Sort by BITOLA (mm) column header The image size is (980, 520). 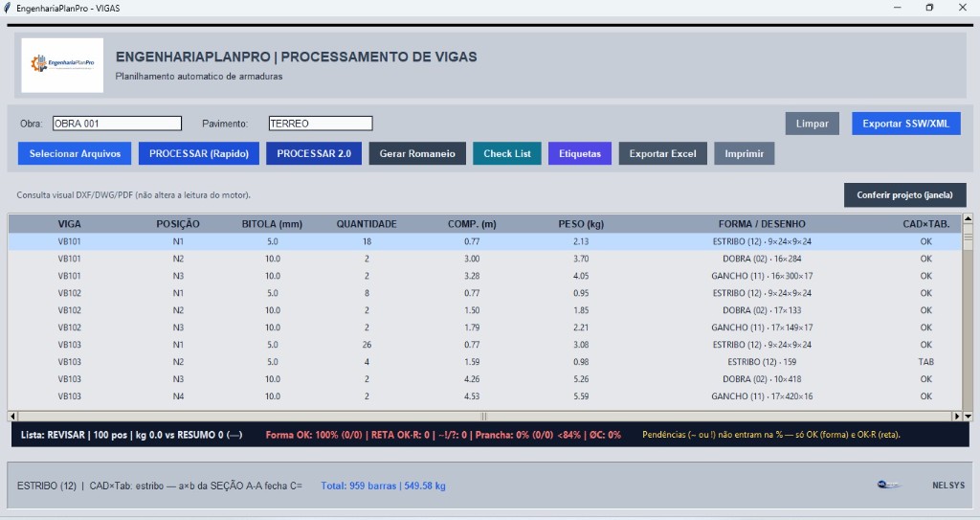[272, 224]
